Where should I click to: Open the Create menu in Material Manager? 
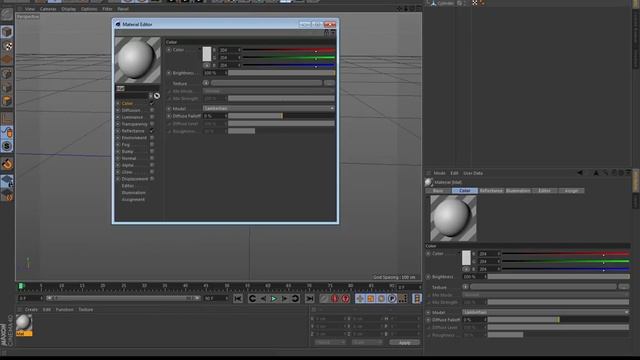[31, 309]
